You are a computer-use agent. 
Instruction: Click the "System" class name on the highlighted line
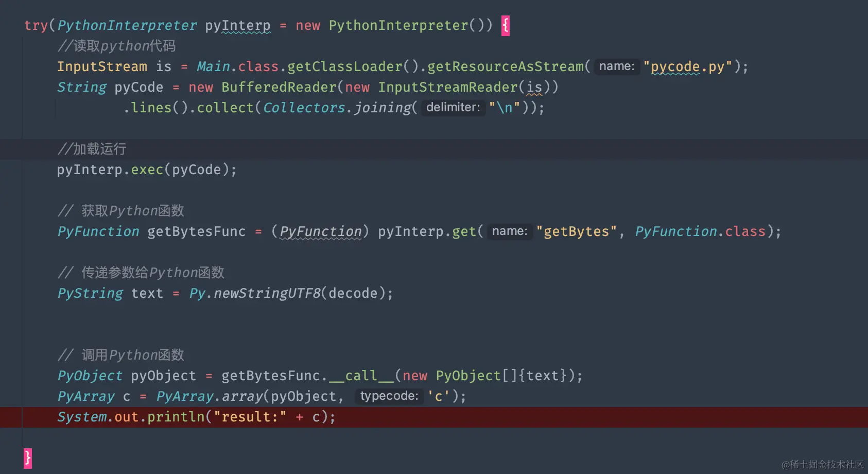click(82, 417)
